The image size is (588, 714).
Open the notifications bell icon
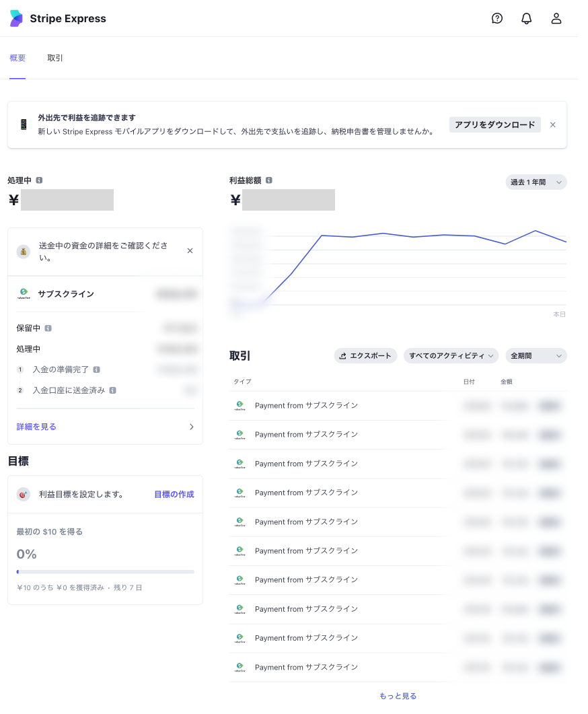pos(527,19)
